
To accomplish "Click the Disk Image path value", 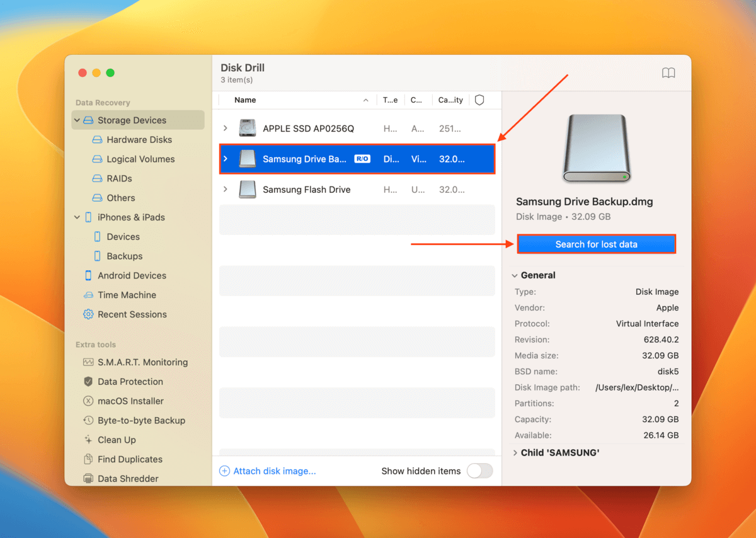I will pyautogui.click(x=637, y=387).
